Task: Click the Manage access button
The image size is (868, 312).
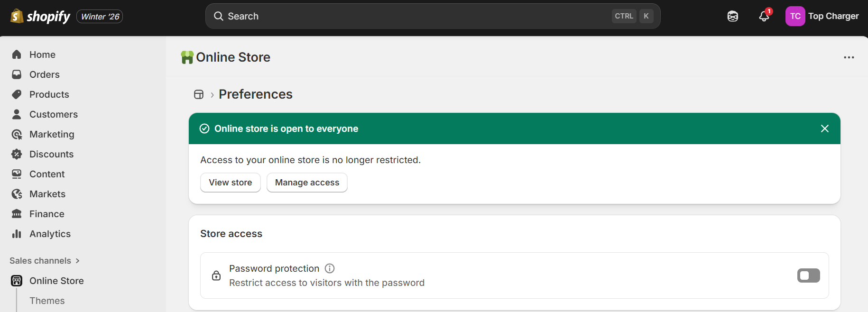Action: [307, 183]
